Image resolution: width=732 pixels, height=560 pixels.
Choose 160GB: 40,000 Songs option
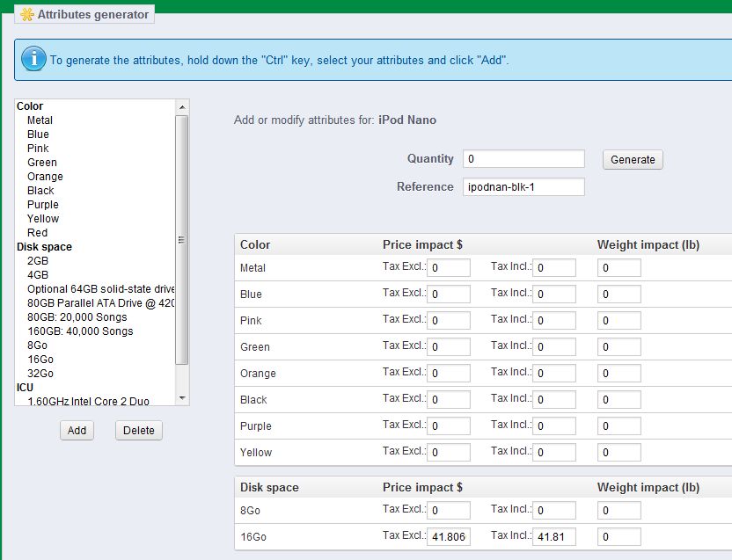coord(80,331)
